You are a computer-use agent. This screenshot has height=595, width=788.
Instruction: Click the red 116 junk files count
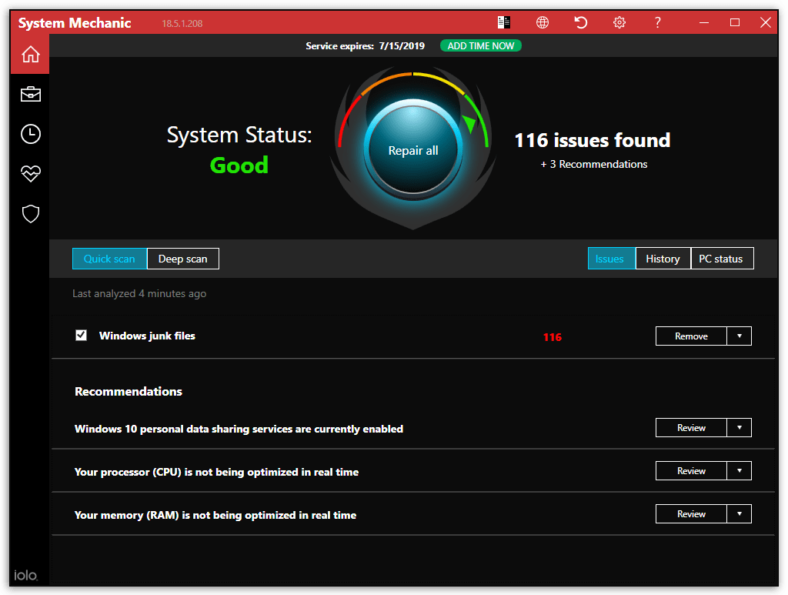pyautogui.click(x=552, y=337)
